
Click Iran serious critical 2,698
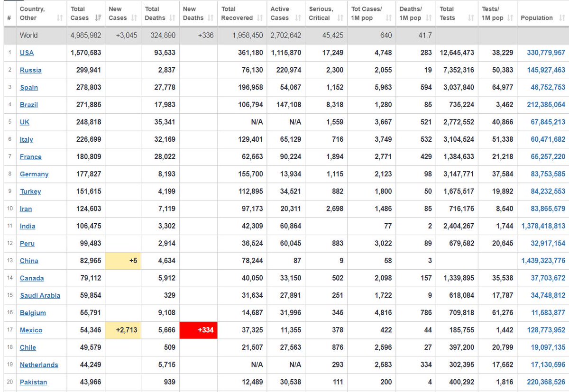pyautogui.click(x=335, y=209)
